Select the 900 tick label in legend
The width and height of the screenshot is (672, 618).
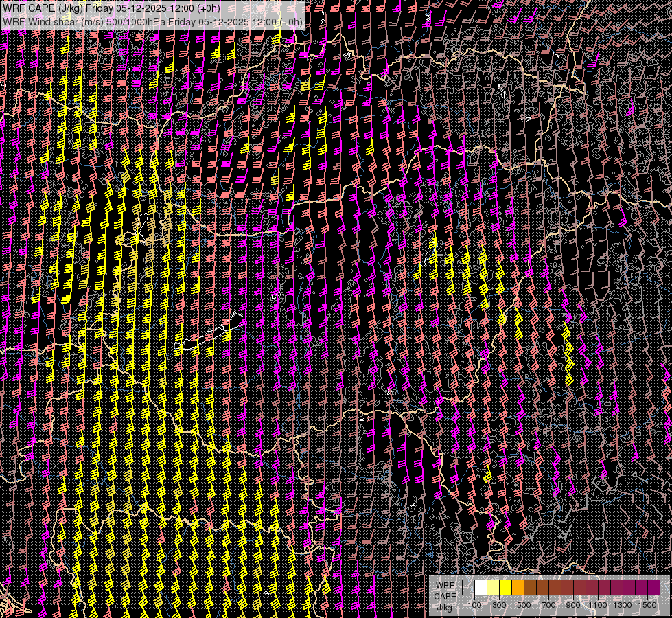pos(573,605)
